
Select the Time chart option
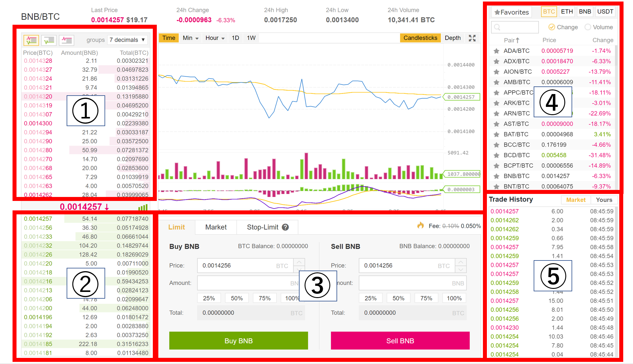tap(169, 38)
